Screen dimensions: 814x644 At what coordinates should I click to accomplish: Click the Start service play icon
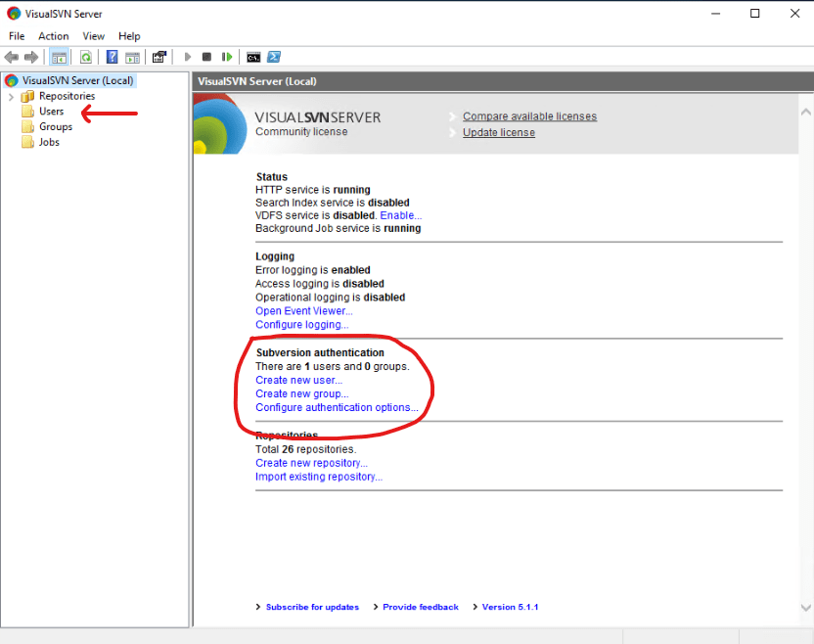click(188, 57)
